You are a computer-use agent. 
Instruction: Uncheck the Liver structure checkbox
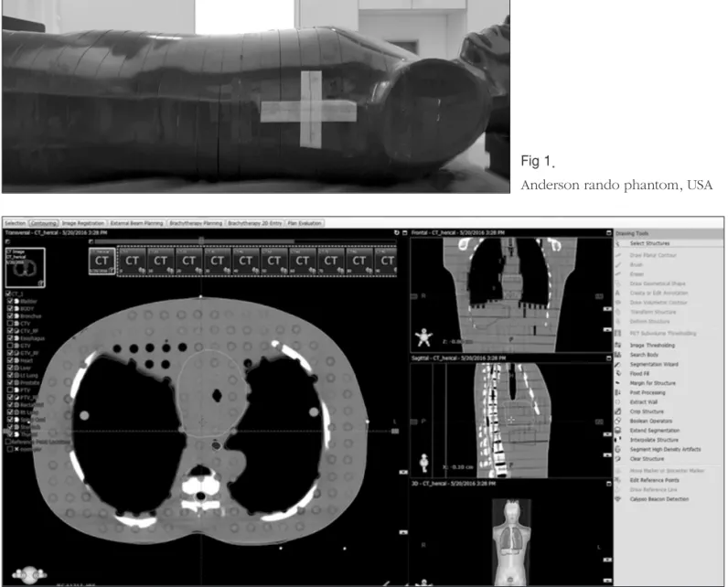point(10,368)
